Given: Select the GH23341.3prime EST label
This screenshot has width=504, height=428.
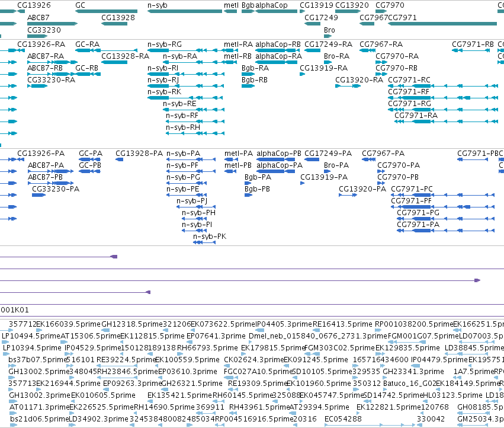Looking at the screenshot, I should click(x=413, y=372).
